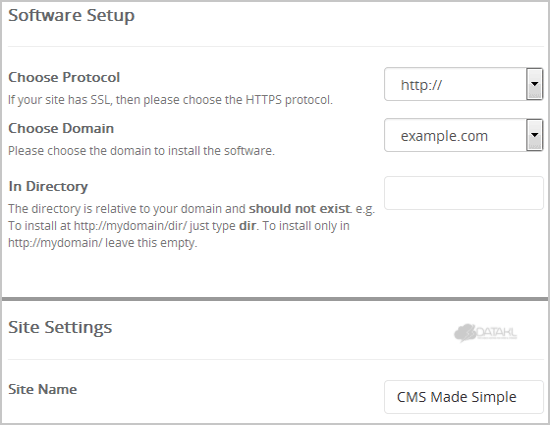Click the Site Settings heading
The image size is (550, 425).
click(60, 328)
